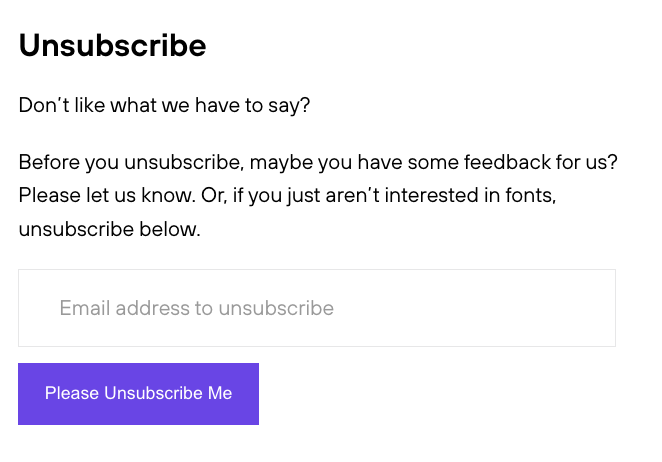This screenshot has height=462, width=662.
Task: Click the Please Unsubscribe Me button
Action: click(x=138, y=394)
